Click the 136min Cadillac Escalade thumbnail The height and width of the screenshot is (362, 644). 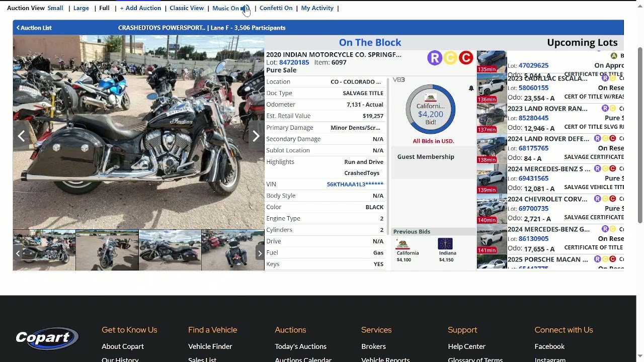492,88
